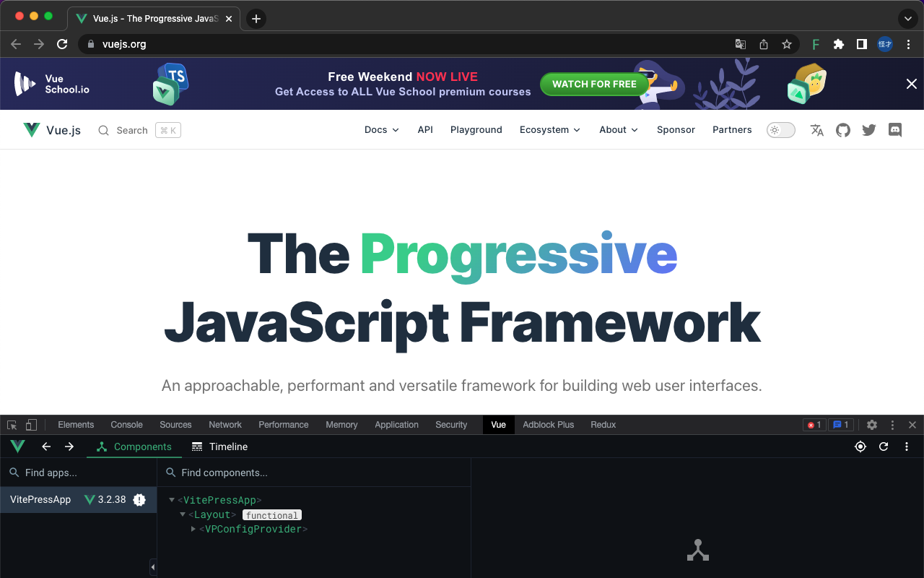Viewport: 924px width, 578px height.
Task: Click the translate language icon
Action: [816, 130]
